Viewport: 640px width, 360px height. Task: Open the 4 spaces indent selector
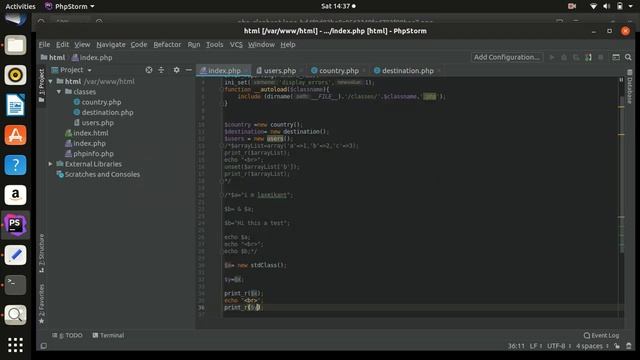click(592, 346)
